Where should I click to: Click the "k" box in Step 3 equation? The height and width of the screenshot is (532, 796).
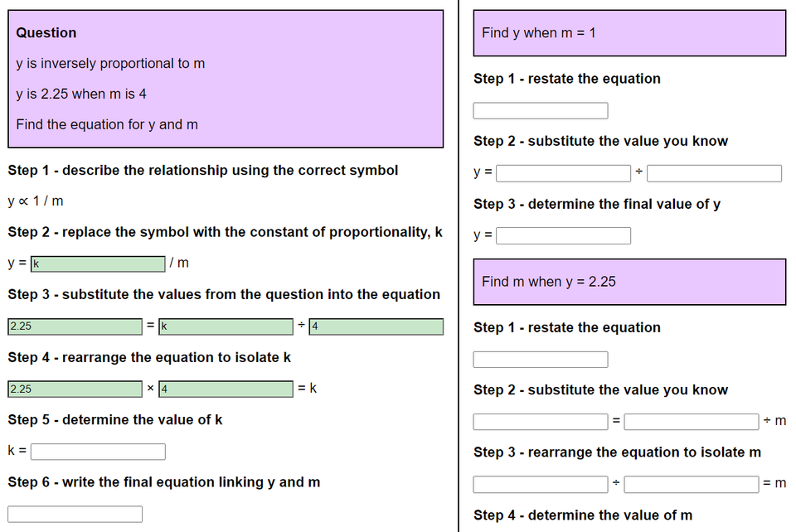click(225, 326)
